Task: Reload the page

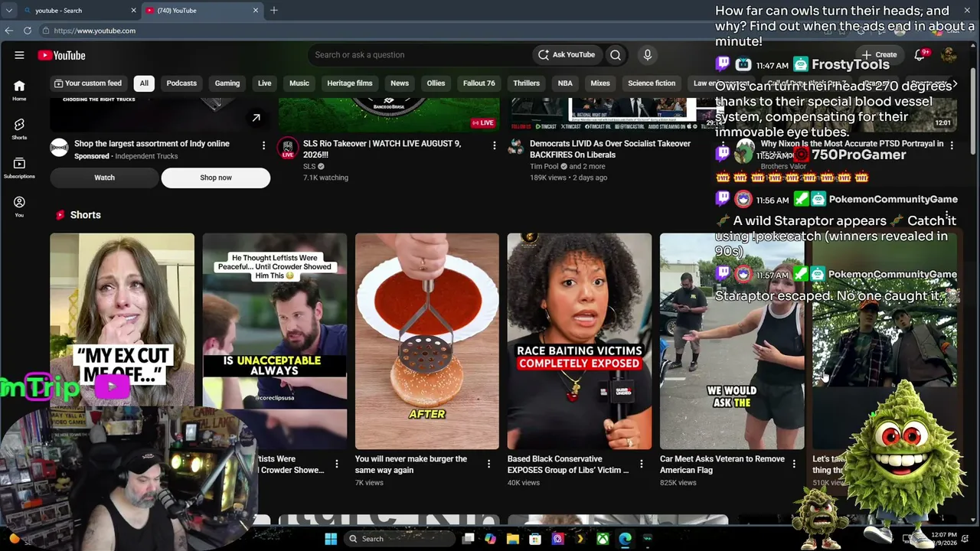Action: click(x=28, y=31)
